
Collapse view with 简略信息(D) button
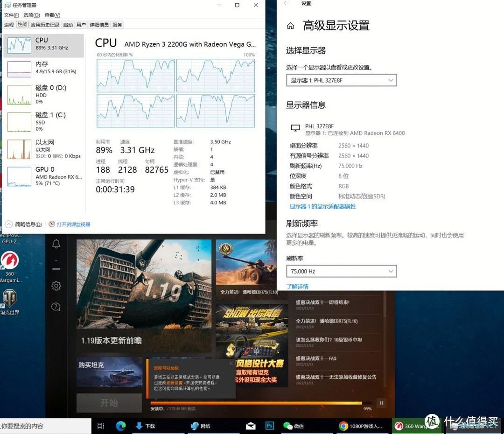click(24, 224)
